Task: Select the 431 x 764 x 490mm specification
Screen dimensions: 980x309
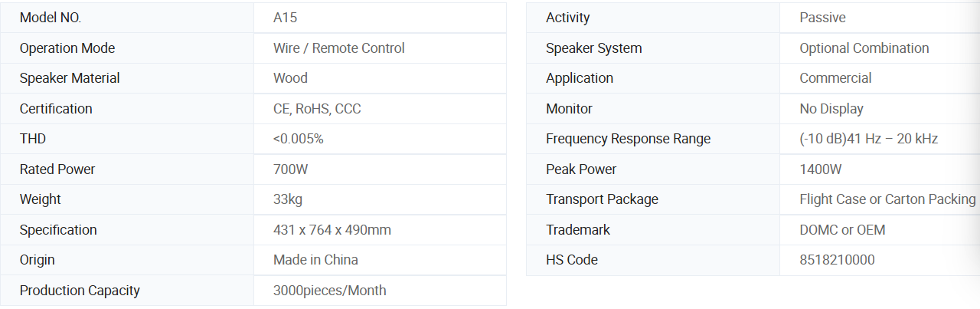Action: tap(332, 230)
